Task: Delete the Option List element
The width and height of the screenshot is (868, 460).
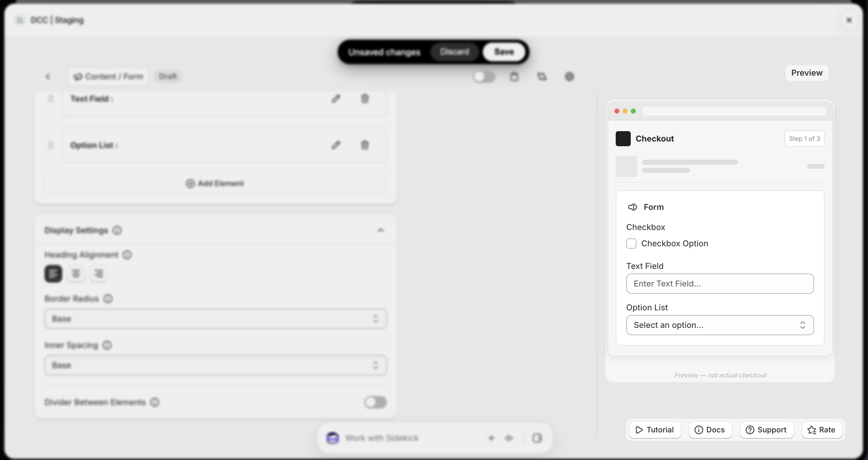Action: tap(365, 145)
